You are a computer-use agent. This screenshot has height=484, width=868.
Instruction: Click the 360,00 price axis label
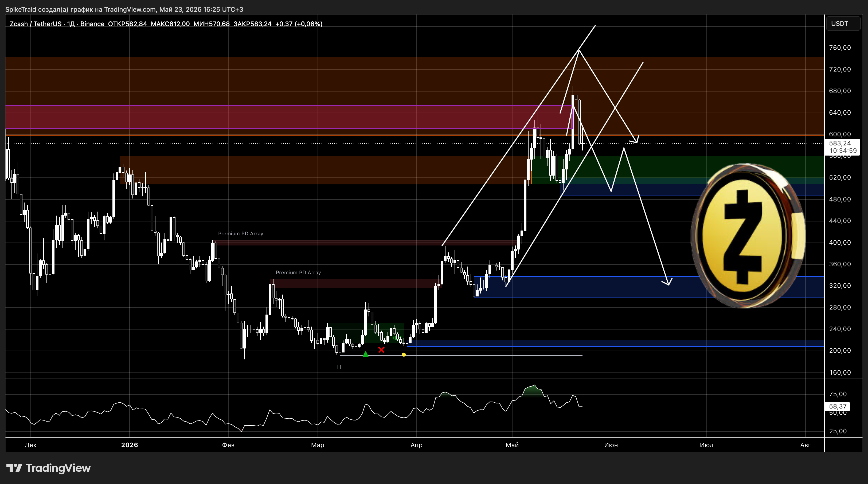click(x=840, y=264)
